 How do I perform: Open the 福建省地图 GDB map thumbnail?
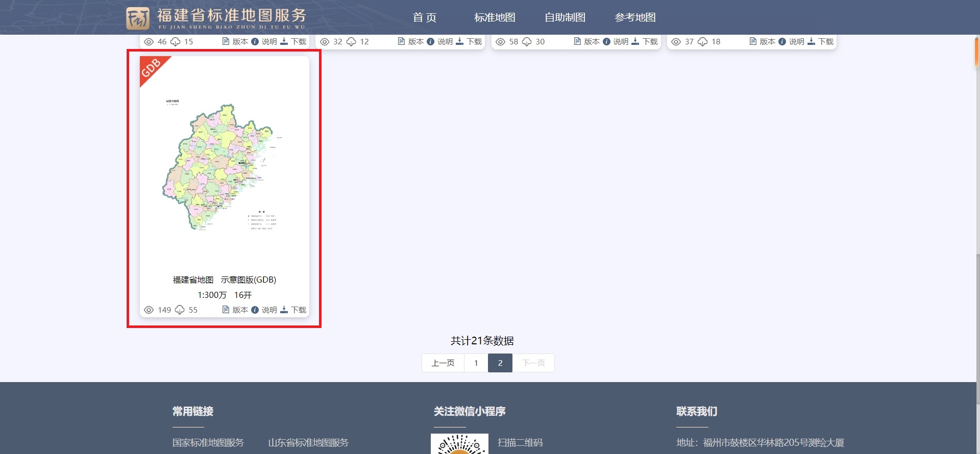pos(224,166)
